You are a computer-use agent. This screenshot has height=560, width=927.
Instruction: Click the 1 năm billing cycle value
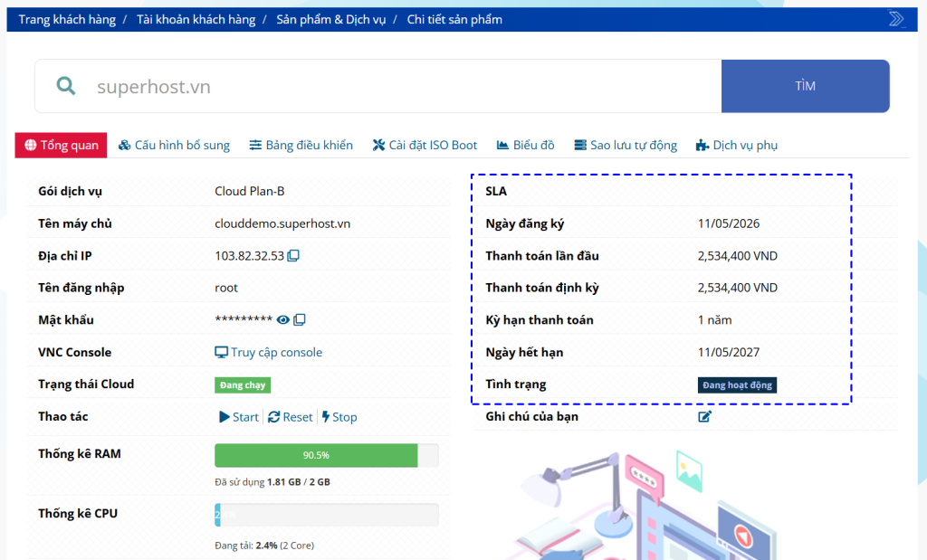[x=715, y=320]
